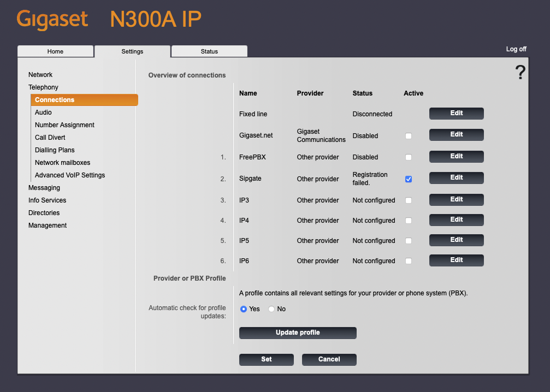550x392 pixels.
Task: Click the Cancel button
Action: tap(329, 359)
